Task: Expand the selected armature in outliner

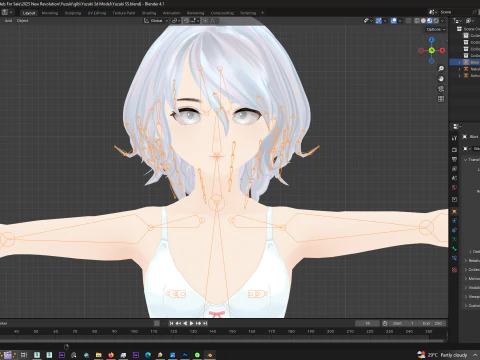Action: coord(460,62)
